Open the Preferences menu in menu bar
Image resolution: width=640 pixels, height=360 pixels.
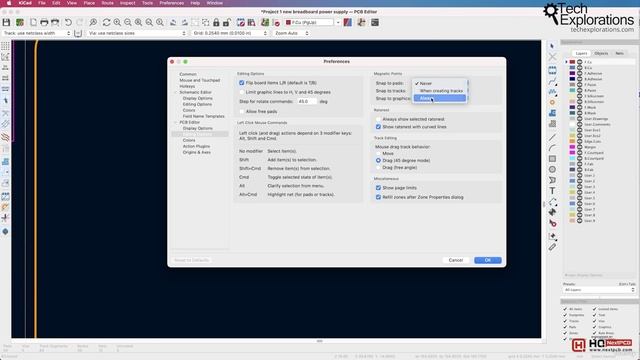tap(171, 3)
